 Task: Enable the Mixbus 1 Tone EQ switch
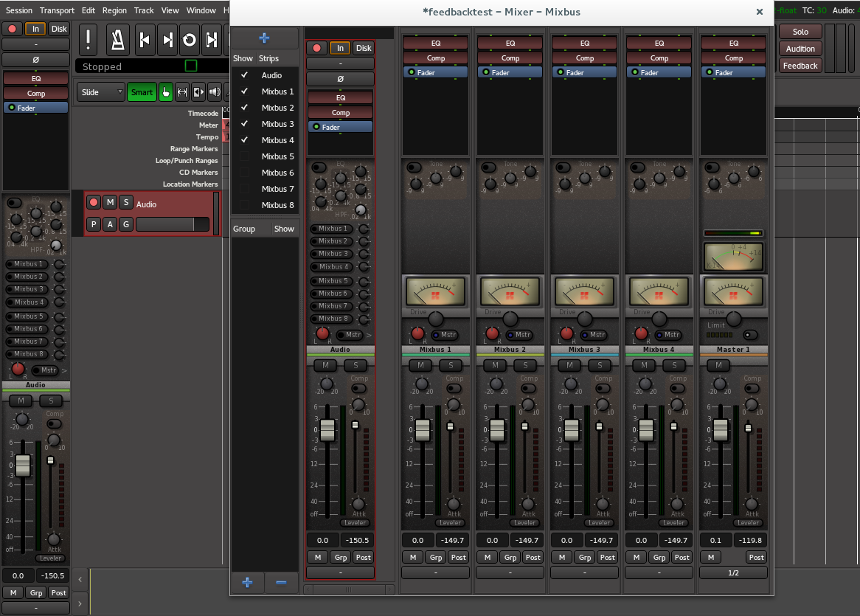tap(415, 167)
